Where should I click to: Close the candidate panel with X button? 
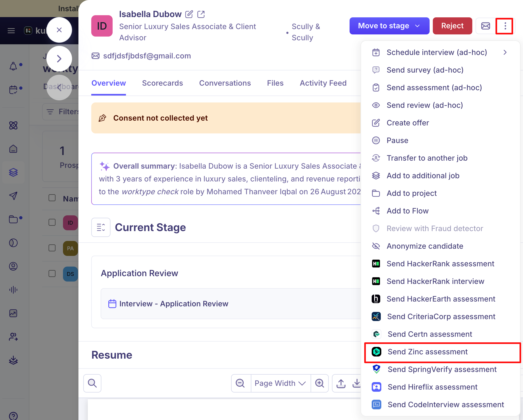[x=59, y=30]
